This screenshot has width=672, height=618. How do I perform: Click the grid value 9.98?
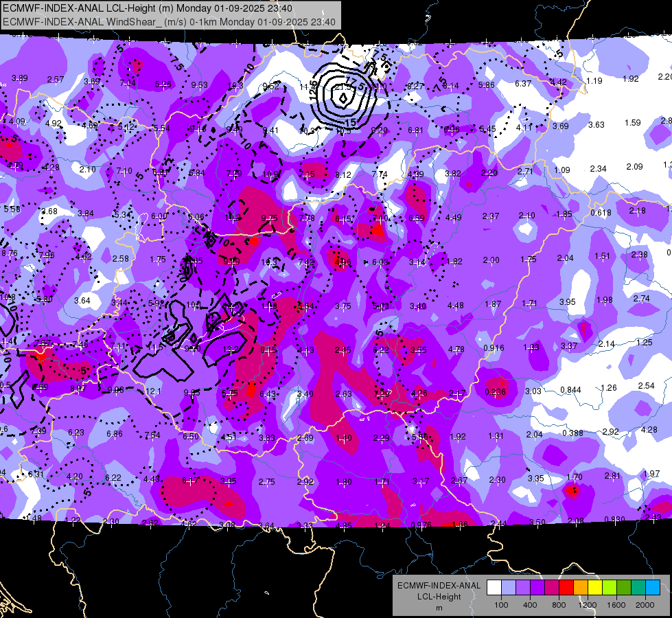point(116,389)
